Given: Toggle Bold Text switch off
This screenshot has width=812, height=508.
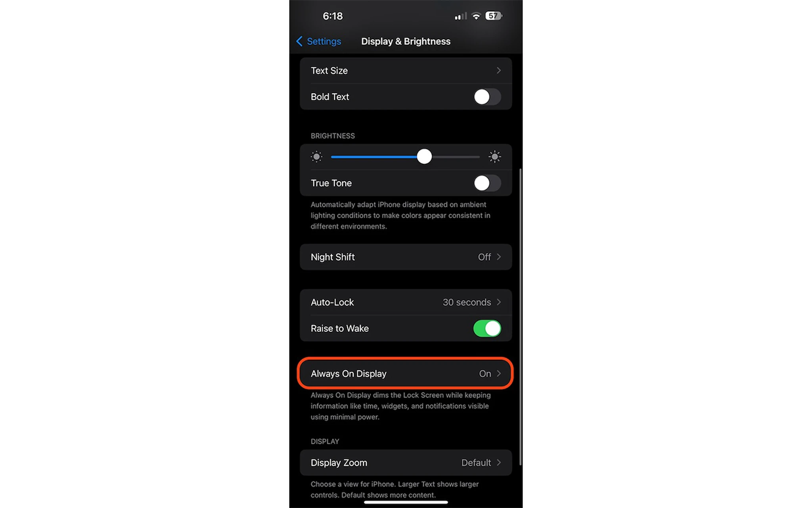Looking at the screenshot, I should (x=486, y=96).
